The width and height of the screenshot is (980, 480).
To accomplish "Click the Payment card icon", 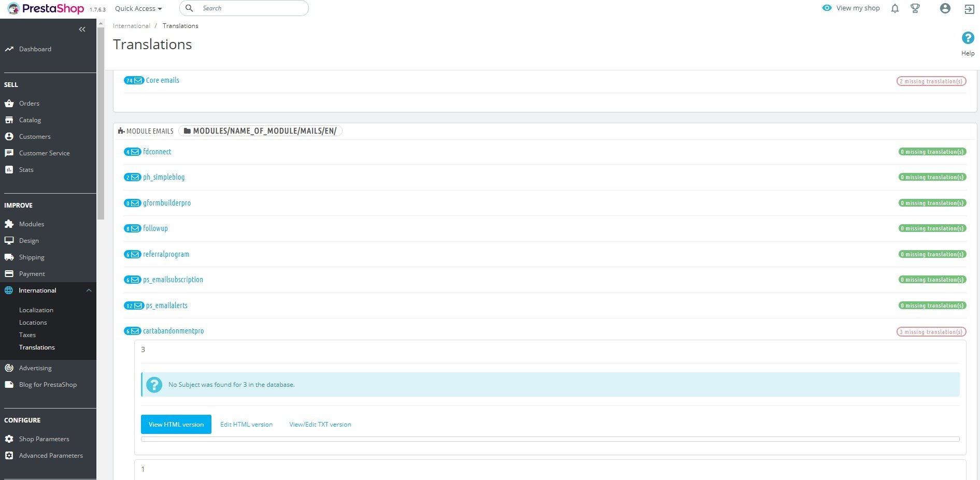I will pyautogui.click(x=9, y=274).
